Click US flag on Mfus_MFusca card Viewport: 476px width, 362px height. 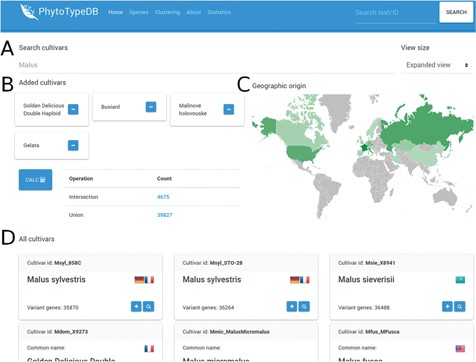pyautogui.click(x=460, y=349)
